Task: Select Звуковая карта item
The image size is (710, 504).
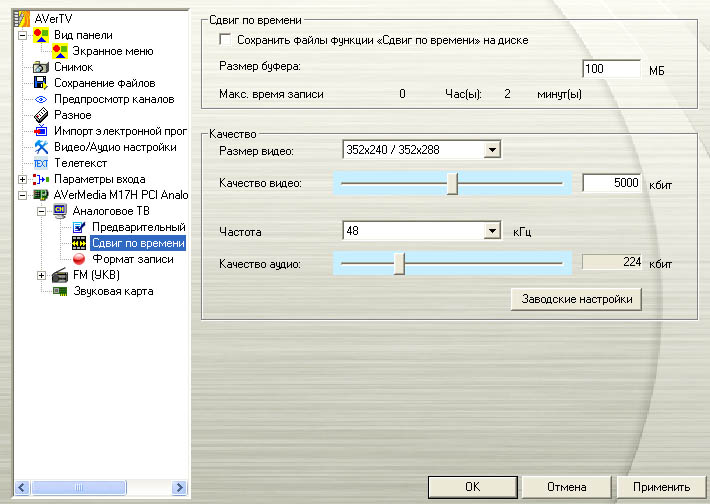Action: coord(113,291)
